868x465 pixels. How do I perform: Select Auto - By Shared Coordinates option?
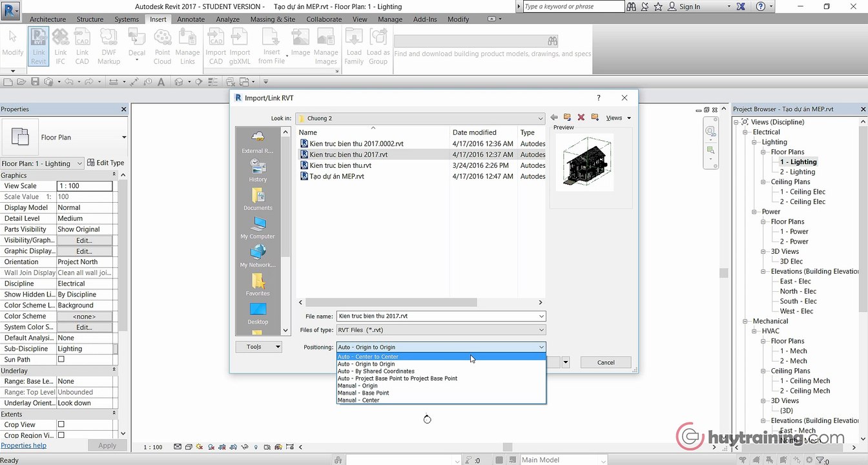[x=441, y=371]
